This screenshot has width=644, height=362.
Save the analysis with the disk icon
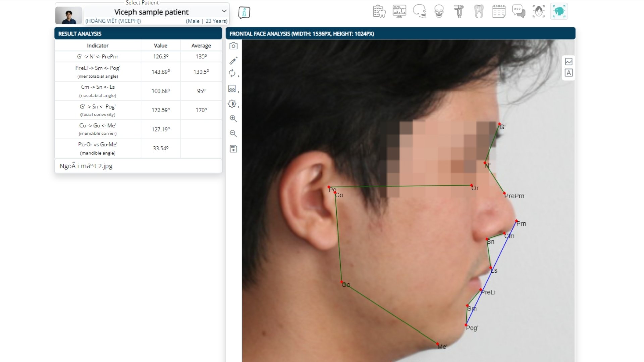click(233, 149)
